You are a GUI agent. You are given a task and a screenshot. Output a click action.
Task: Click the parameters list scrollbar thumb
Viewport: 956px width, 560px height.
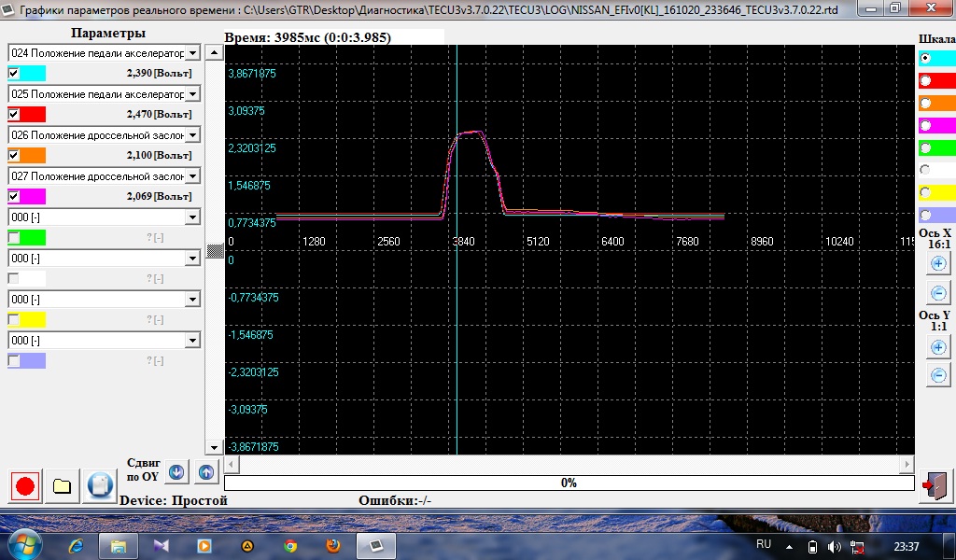214,250
